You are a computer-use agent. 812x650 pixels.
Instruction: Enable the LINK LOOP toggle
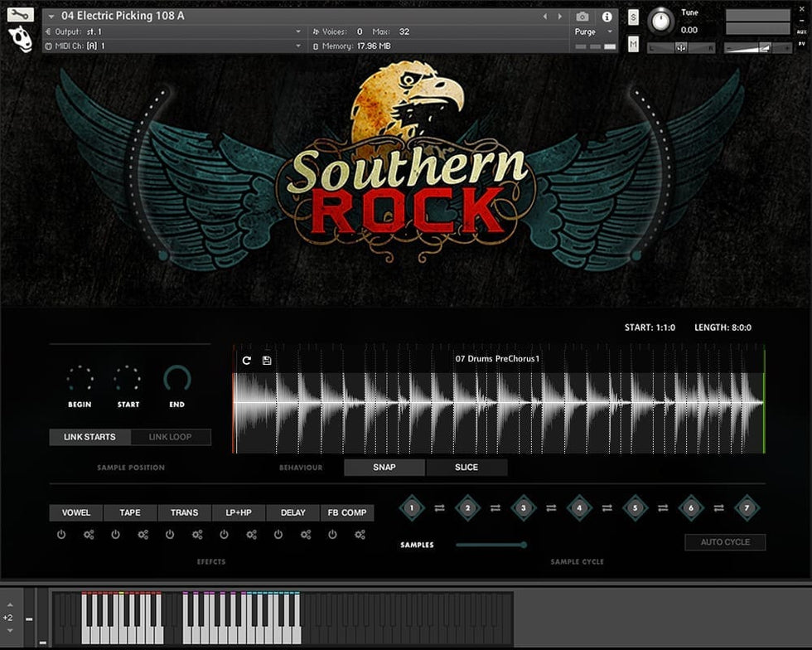170,437
